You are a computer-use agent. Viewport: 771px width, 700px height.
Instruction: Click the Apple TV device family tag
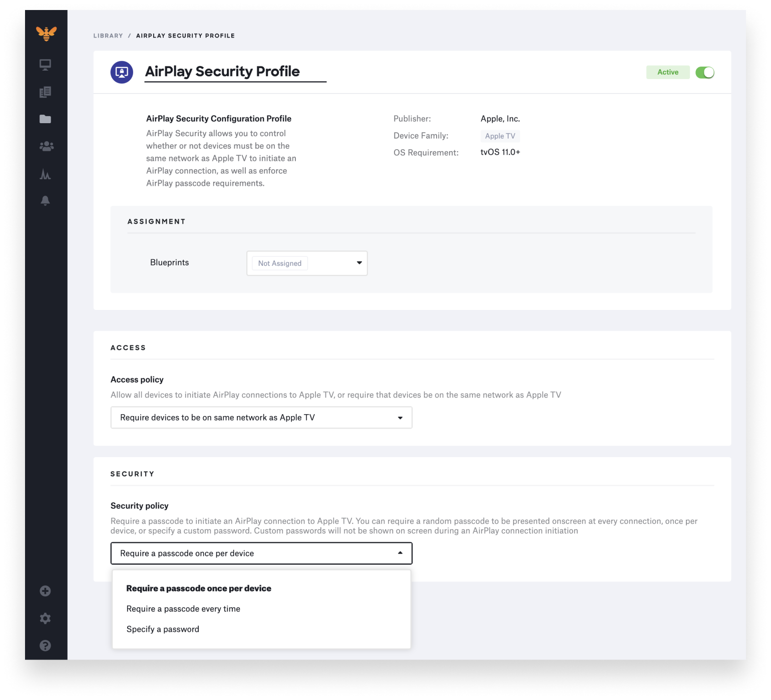[500, 136]
